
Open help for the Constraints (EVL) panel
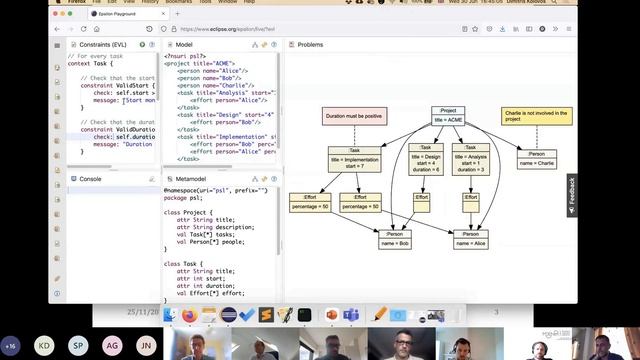(152, 44)
